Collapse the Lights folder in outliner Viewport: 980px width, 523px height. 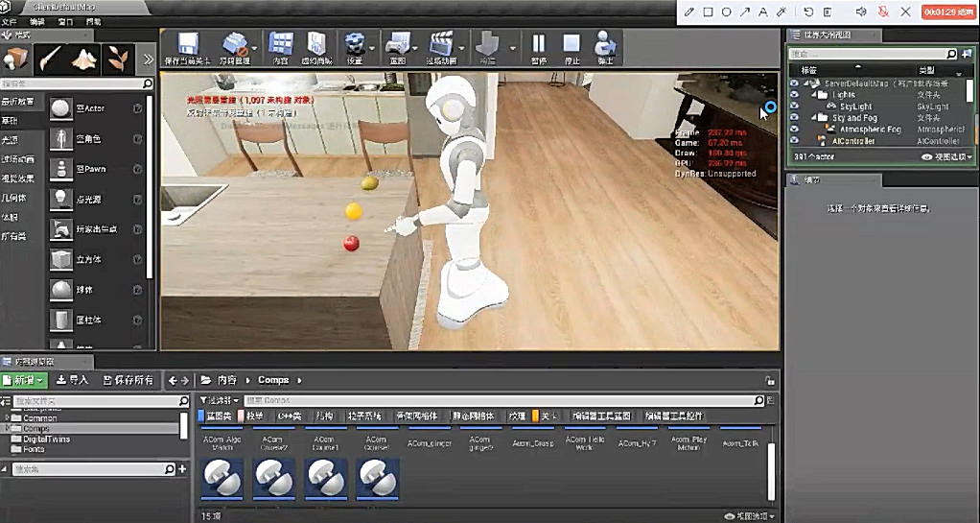tap(812, 95)
